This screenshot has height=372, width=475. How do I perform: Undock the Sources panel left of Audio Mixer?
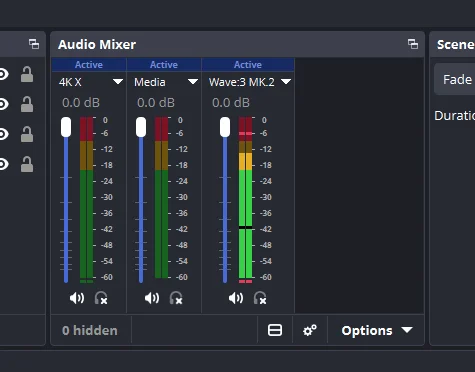34,44
